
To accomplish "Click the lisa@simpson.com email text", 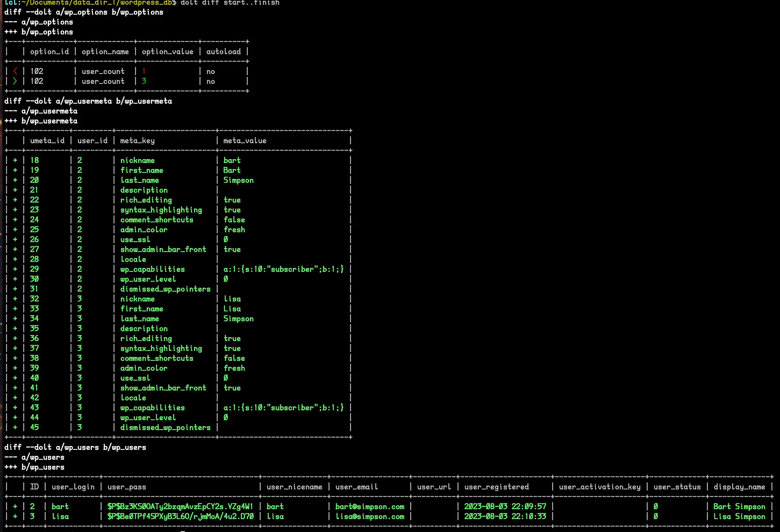I will [370, 517].
